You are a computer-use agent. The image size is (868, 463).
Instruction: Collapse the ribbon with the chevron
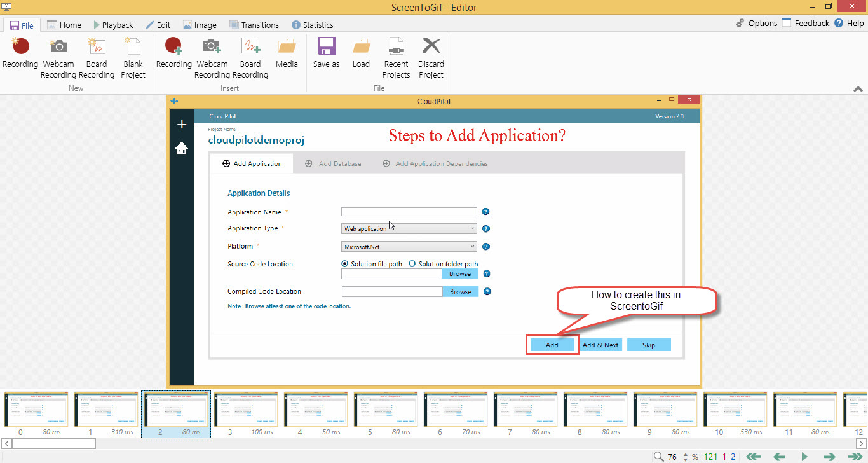[x=857, y=90]
